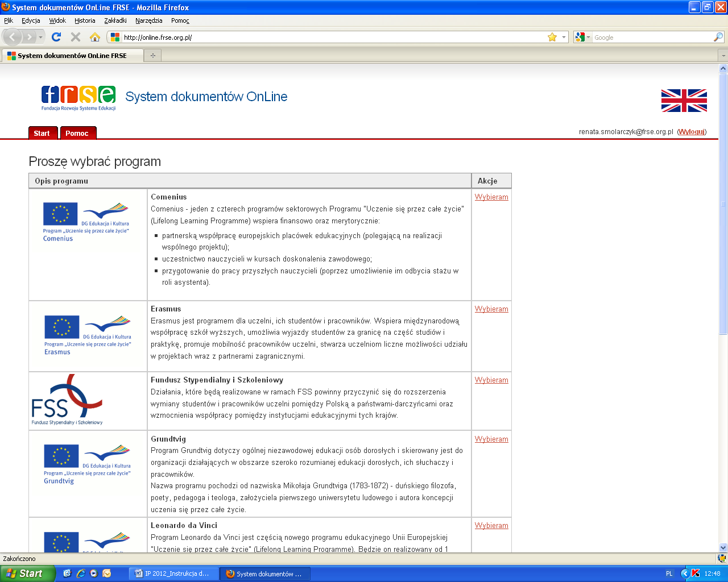This screenshot has height=582, width=728.
Task: Open a new tab with the plus button
Action: tap(152, 56)
